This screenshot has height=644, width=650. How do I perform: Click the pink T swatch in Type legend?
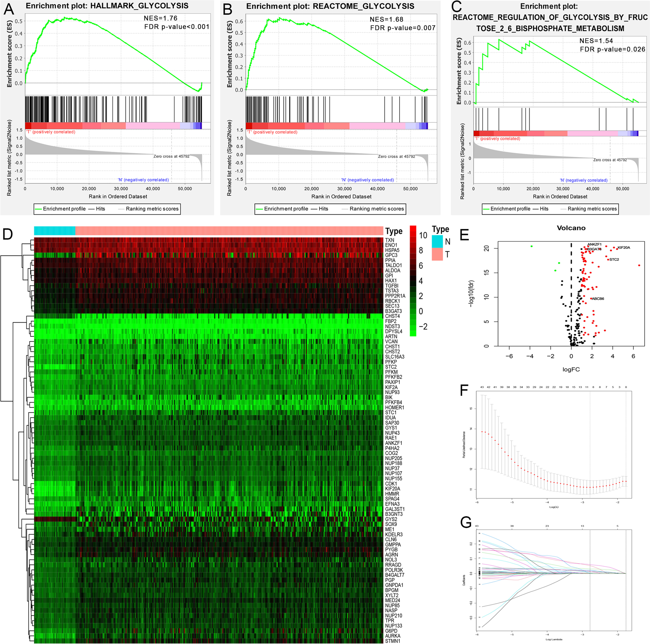[x=437, y=254]
